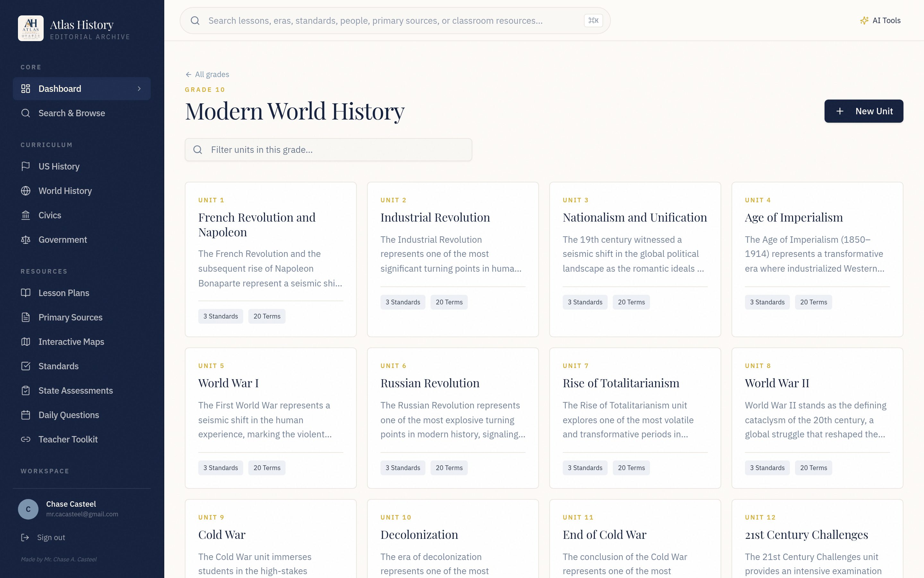Focus the global search field
The image size is (924, 578).
coord(395,21)
